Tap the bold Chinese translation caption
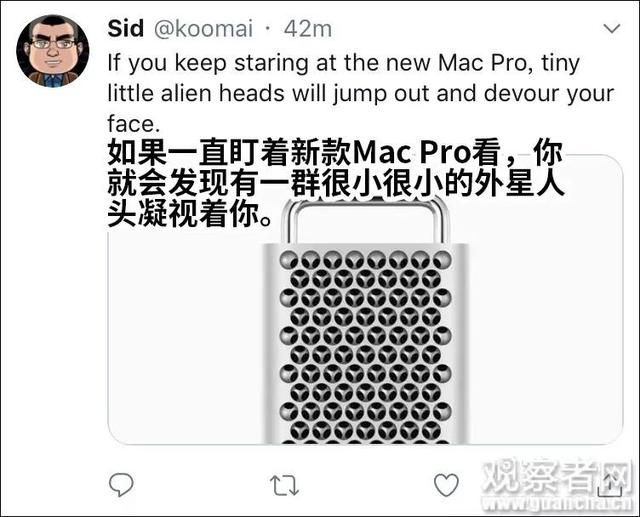Viewport: 640px width, 517px height. (336, 183)
